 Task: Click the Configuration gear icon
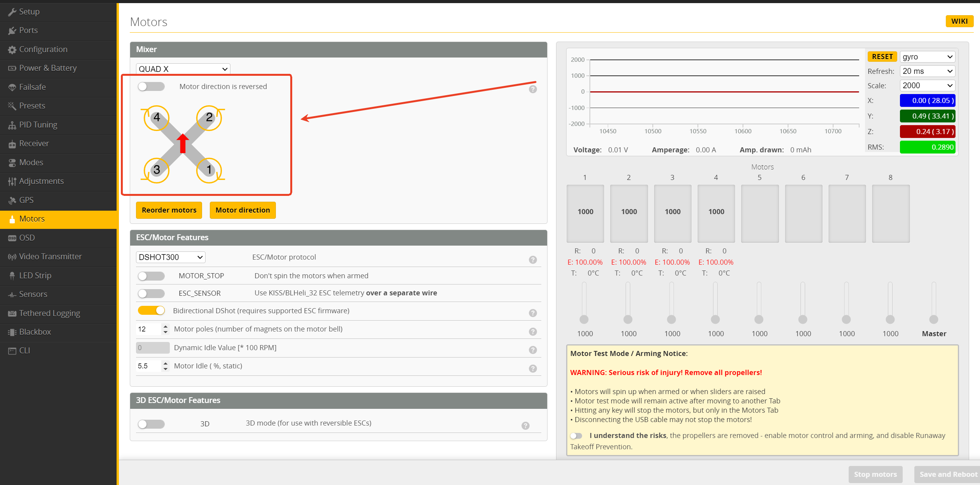pyautogui.click(x=12, y=50)
